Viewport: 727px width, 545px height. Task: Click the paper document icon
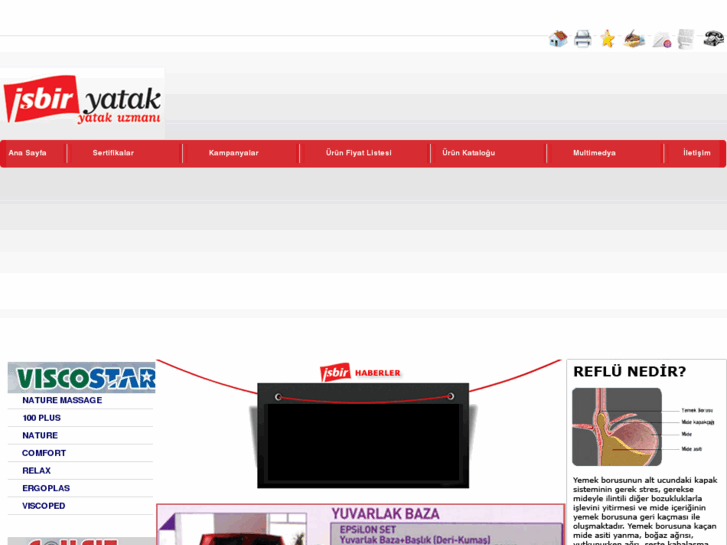(x=686, y=39)
